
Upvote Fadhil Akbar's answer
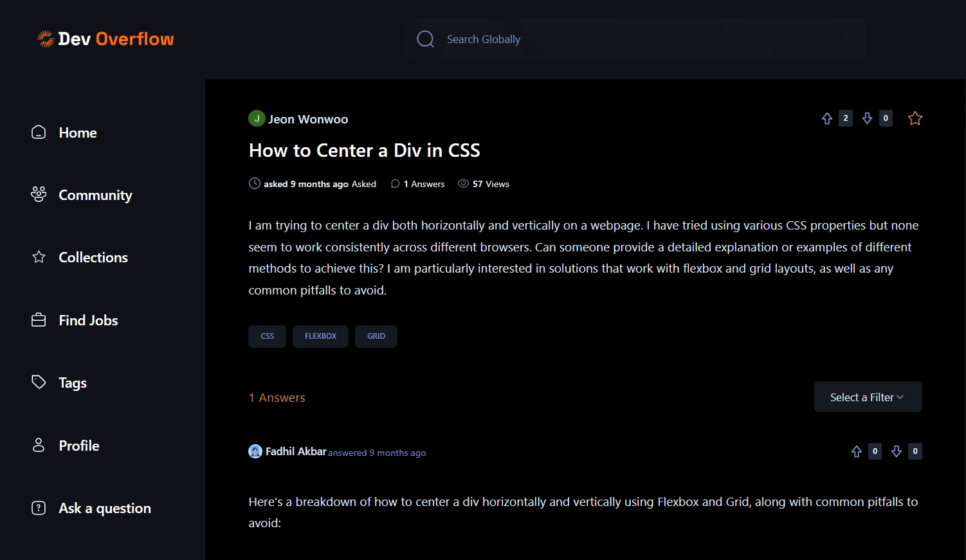pyautogui.click(x=857, y=451)
